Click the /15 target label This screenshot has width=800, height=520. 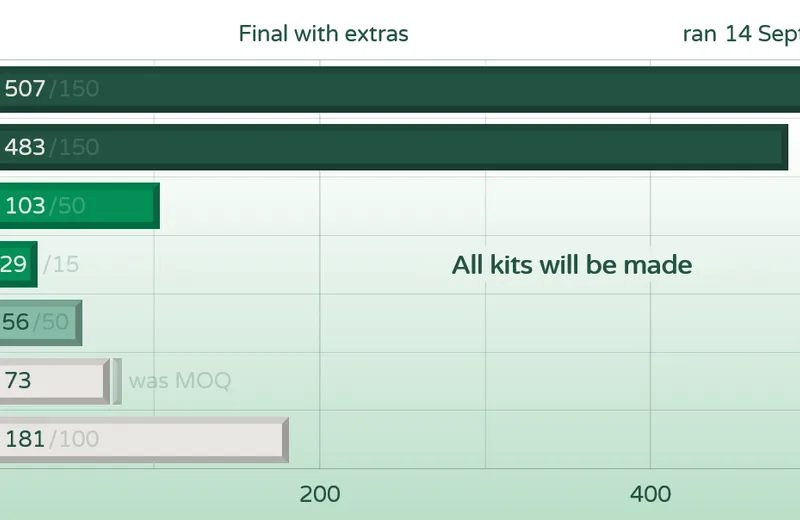coord(61,264)
